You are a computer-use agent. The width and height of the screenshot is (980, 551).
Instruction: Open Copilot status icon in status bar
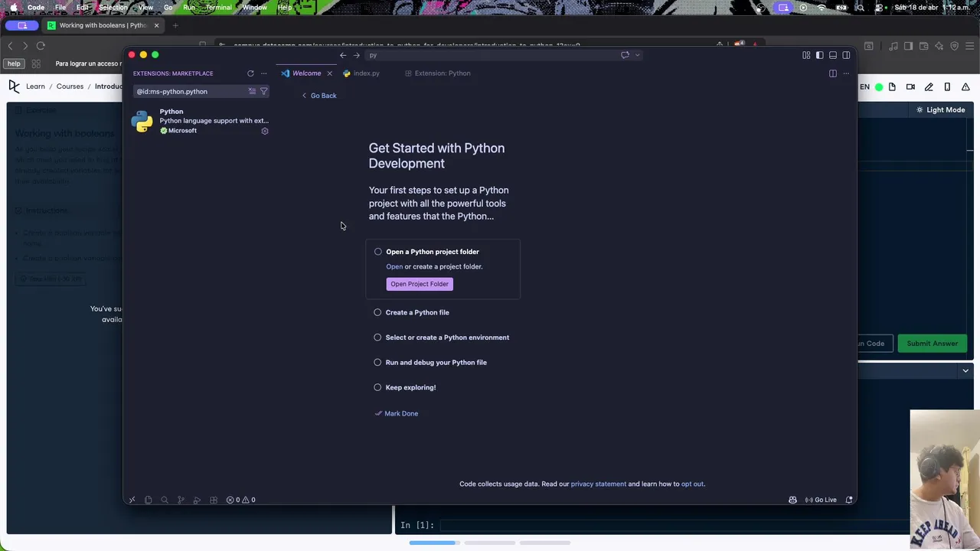(792, 500)
